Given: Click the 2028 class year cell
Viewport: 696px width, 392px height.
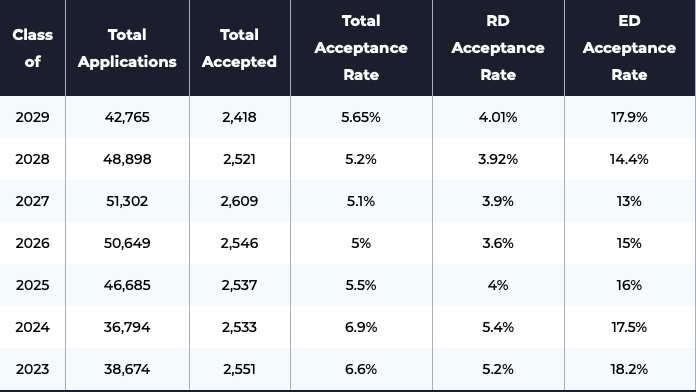Looking at the screenshot, I should point(32,159).
